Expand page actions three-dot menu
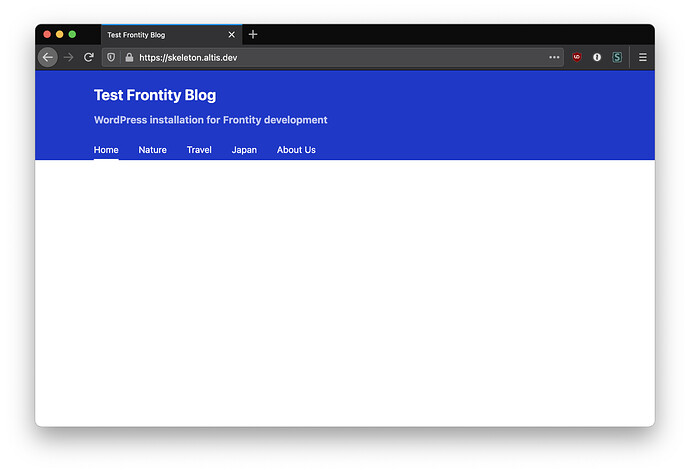 [554, 57]
